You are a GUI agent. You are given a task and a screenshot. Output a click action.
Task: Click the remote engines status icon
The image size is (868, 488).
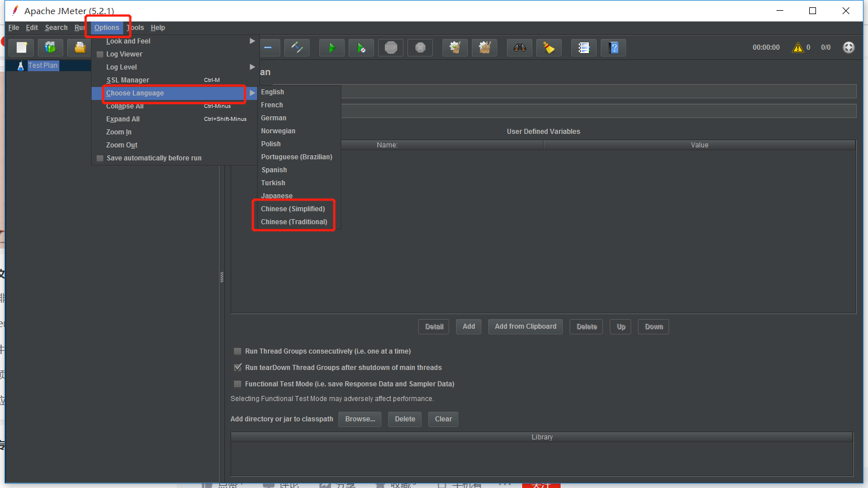click(x=849, y=47)
